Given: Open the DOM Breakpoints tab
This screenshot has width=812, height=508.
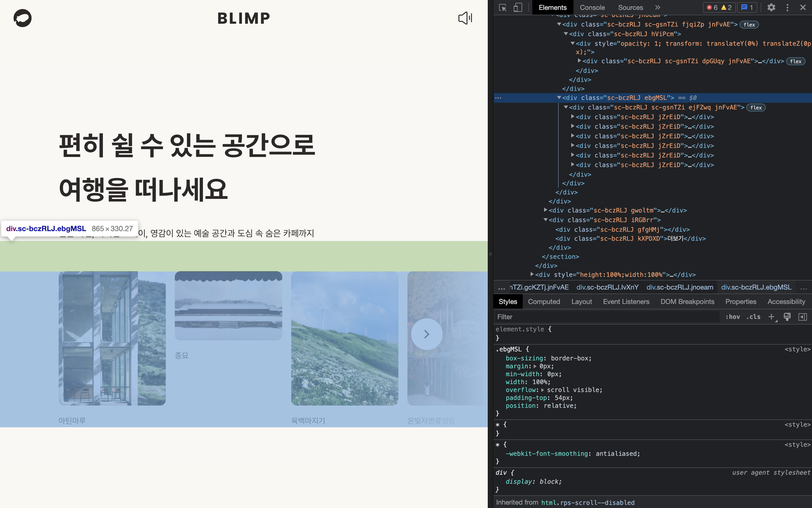Looking at the screenshot, I should [x=687, y=302].
